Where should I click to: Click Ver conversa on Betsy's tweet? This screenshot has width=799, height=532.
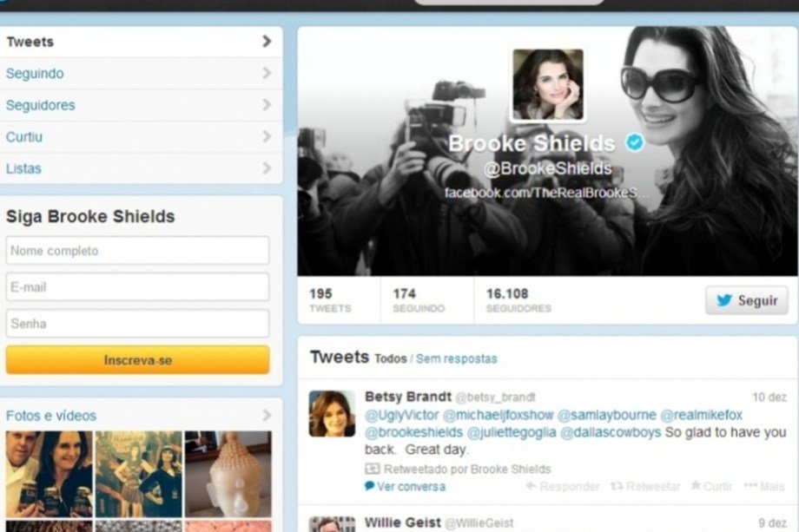click(411, 487)
